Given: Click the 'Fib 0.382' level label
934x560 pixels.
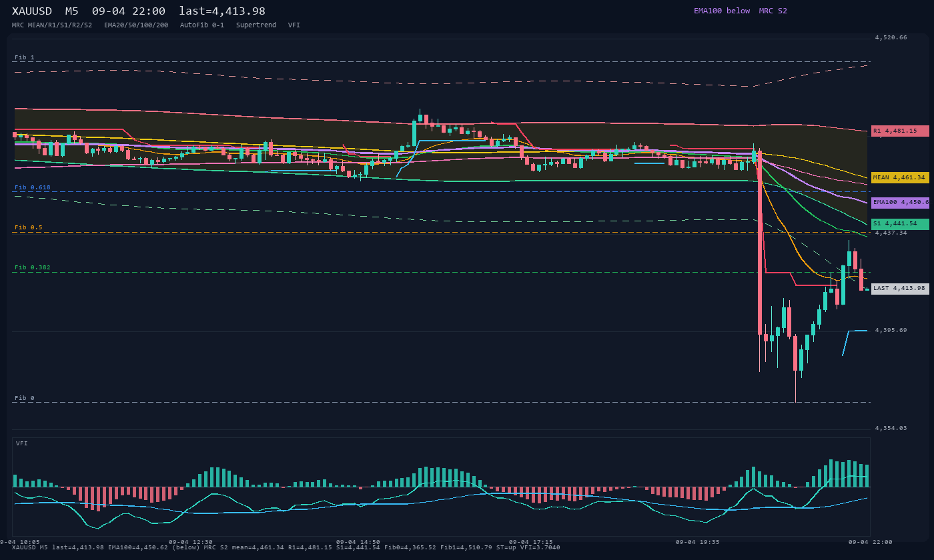Looking at the screenshot, I should click(x=33, y=267).
